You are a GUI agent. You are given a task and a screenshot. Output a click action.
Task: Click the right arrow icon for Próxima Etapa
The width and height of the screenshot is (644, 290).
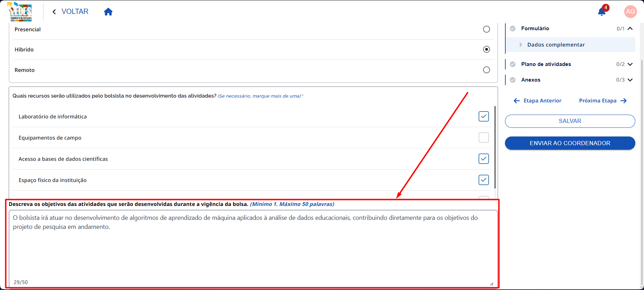pyautogui.click(x=623, y=101)
